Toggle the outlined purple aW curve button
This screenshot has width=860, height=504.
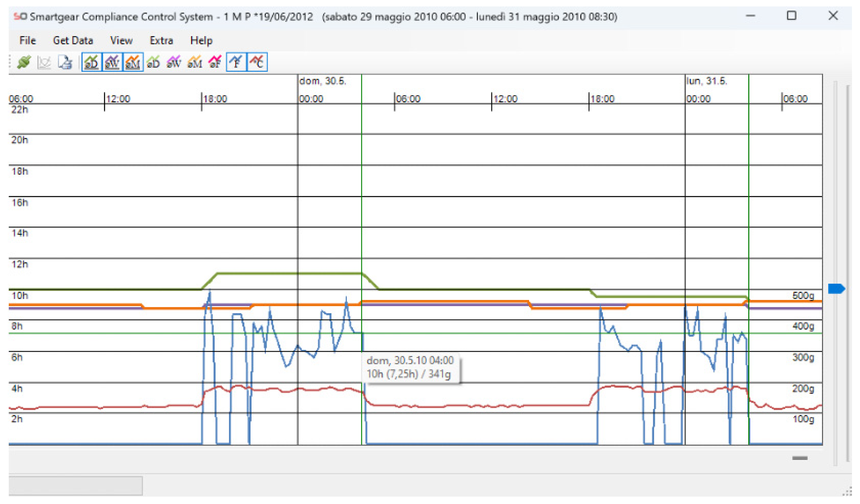(x=112, y=62)
